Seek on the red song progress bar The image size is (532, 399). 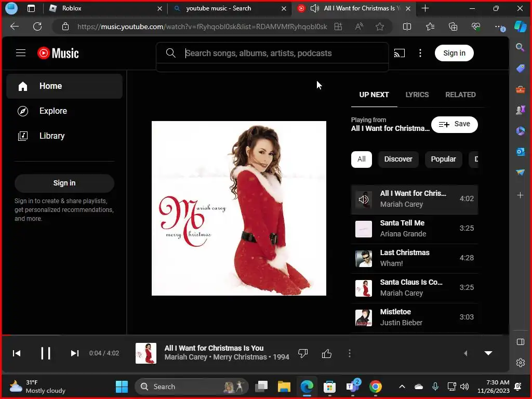pyautogui.click(x=255, y=335)
